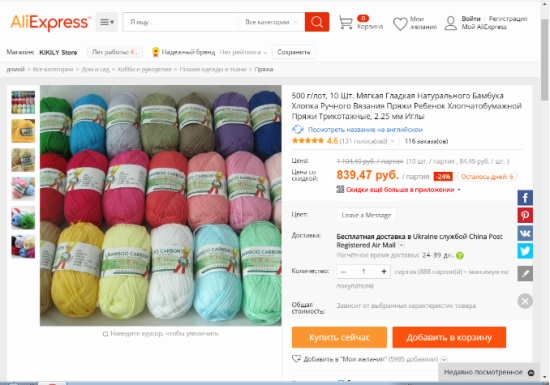Click the 'Добавить в корзину' button

[449, 337]
